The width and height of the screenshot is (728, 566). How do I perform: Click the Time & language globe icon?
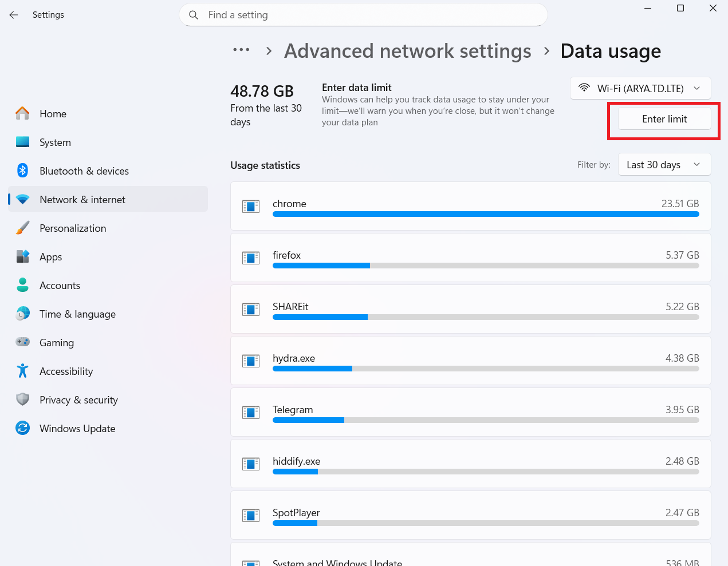pos(22,314)
